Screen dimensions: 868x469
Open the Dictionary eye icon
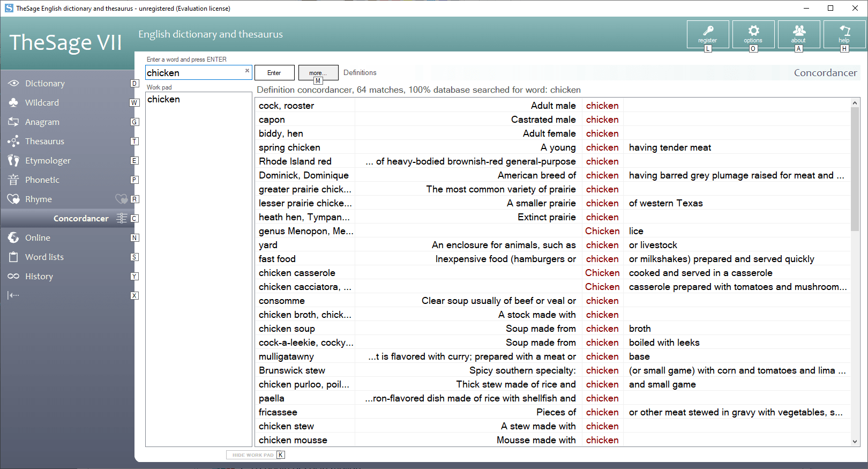click(x=13, y=83)
